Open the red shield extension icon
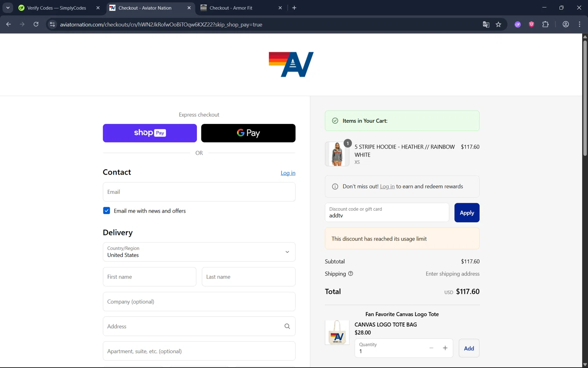Viewport: 588px width, 368px height. [x=532, y=24]
